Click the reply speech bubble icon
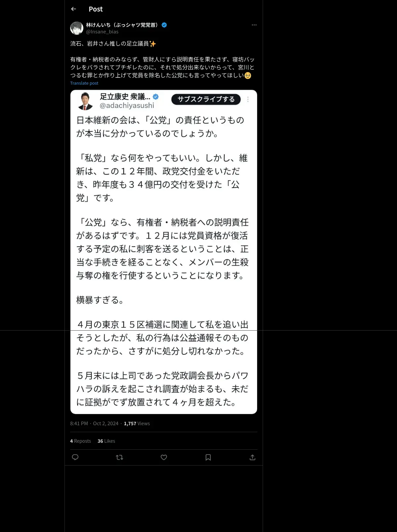Image resolution: width=397 pixels, height=532 pixels. (x=75, y=457)
